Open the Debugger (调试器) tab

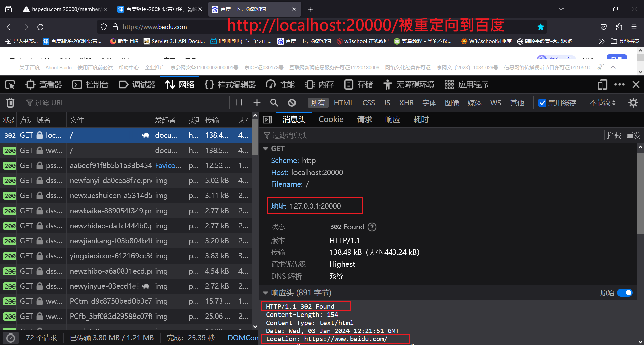click(x=137, y=84)
